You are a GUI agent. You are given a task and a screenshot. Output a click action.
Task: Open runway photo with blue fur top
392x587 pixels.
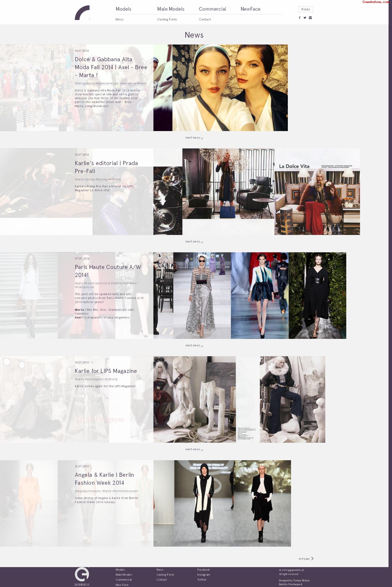260,296
